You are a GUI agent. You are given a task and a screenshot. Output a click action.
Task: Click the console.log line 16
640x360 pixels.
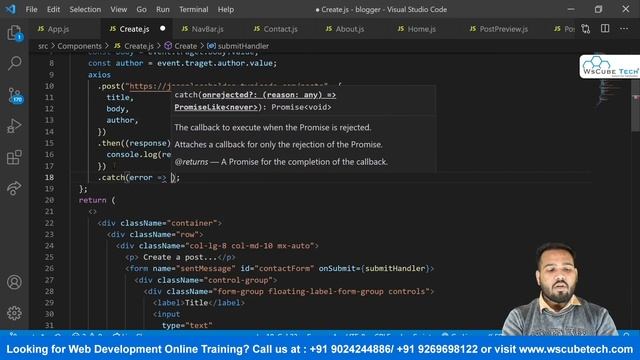139,155
